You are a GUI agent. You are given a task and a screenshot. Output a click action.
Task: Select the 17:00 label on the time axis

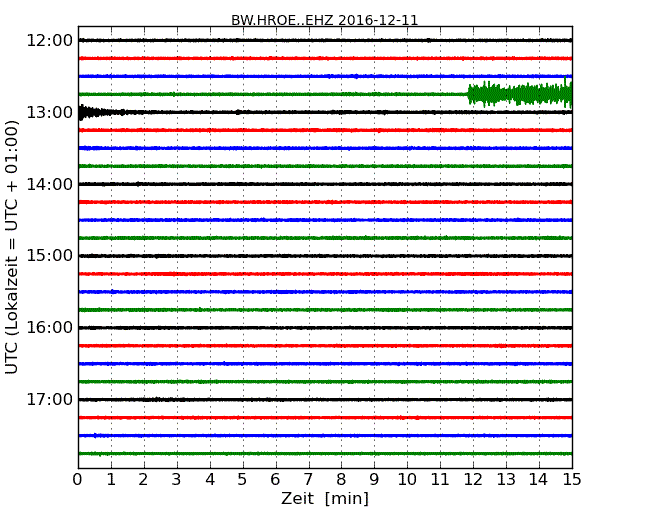tap(49, 399)
